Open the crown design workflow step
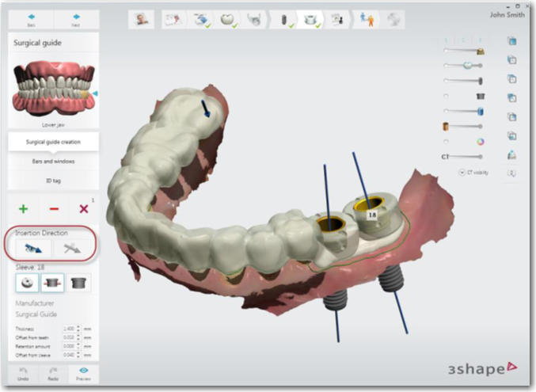Image resolution: width=536 pixels, height=392 pixels. click(x=227, y=20)
